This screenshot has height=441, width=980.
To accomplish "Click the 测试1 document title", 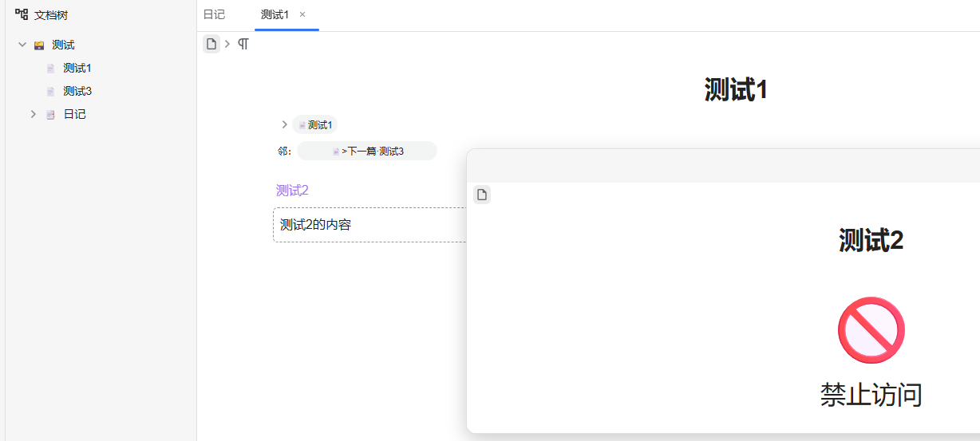I will tap(736, 90).
